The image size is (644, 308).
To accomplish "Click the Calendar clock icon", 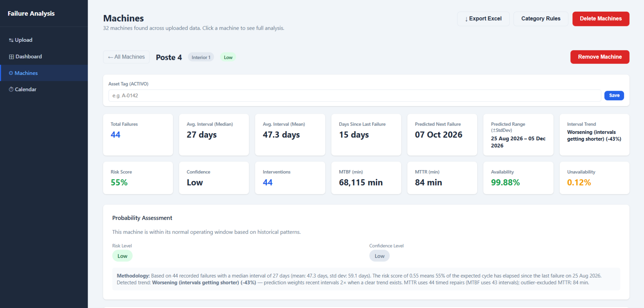I will point(11,89).
